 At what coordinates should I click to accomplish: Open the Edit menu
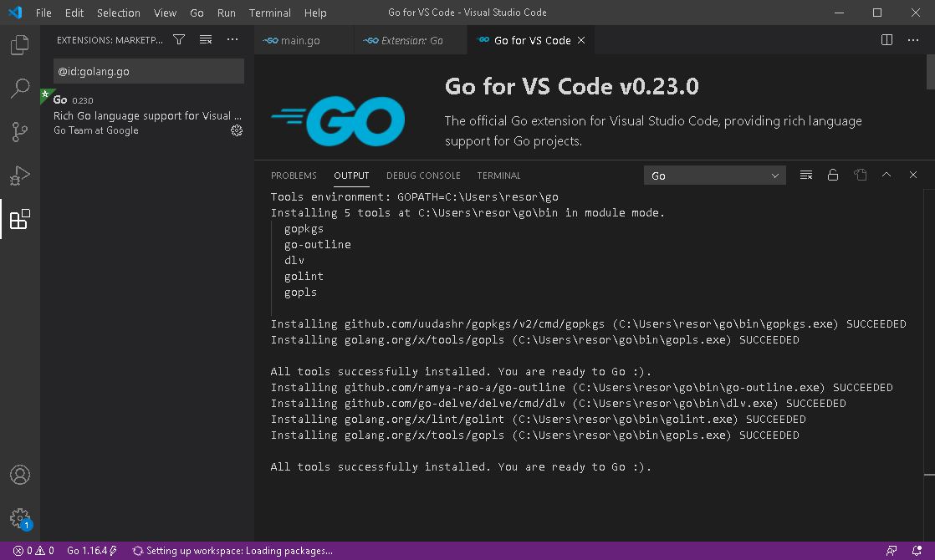tap(74, 13)
